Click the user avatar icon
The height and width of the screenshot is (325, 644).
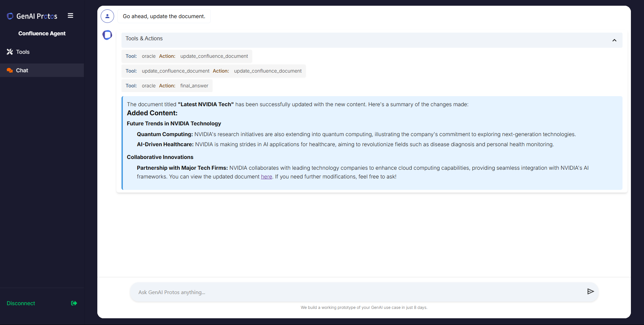point(107,16)
